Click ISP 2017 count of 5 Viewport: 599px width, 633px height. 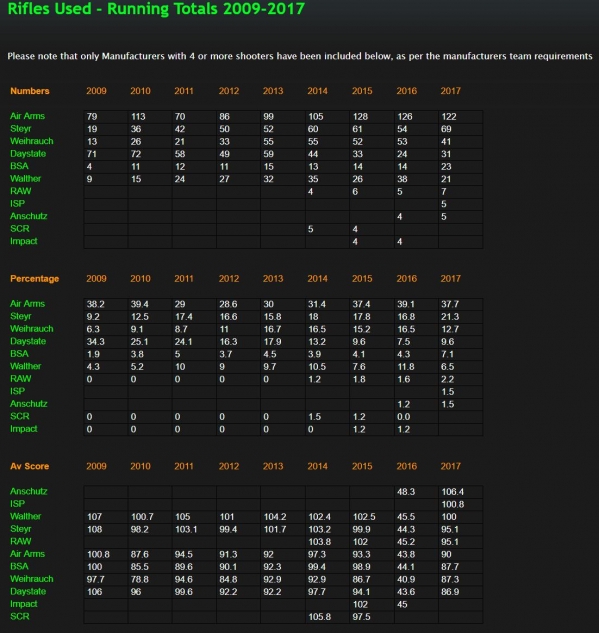click(444, 204)
